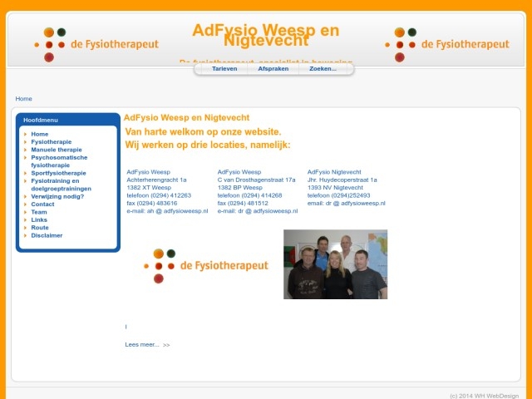
Task: Click the Lees meer... link
Action: 141,344
